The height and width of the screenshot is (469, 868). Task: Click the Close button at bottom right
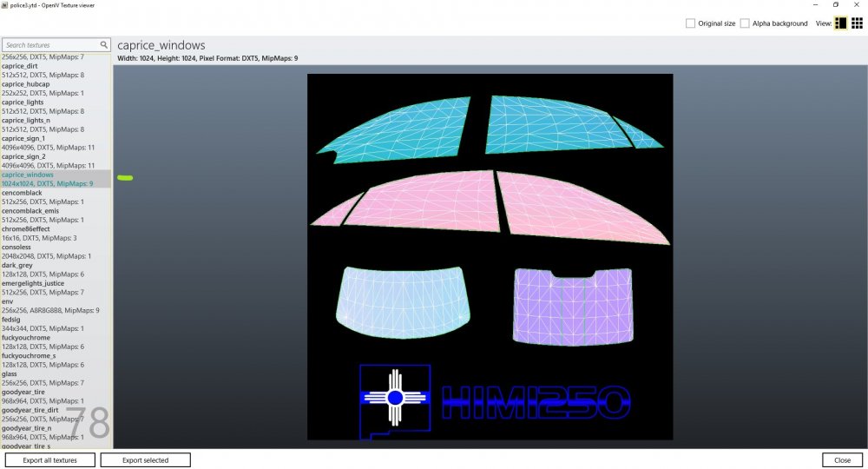(x=843, y=460)
